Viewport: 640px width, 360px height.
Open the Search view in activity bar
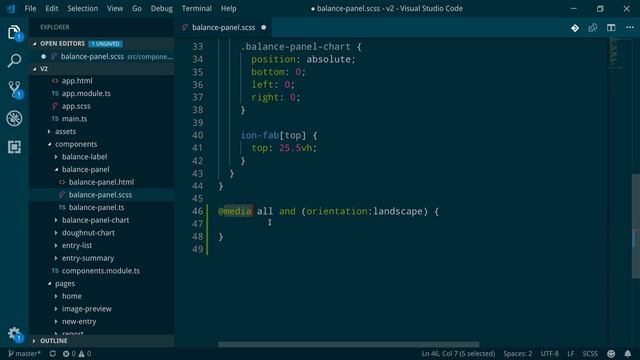[x=14, y=61]
